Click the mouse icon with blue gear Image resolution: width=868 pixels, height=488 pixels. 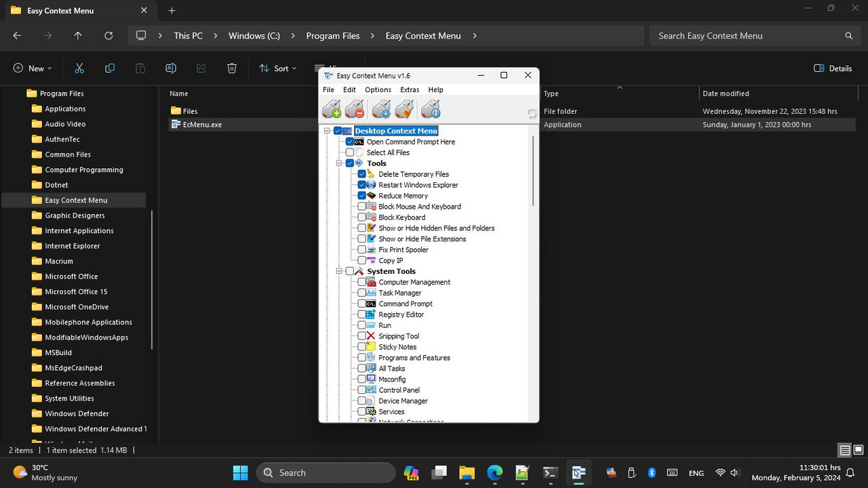tap(382, 108)
